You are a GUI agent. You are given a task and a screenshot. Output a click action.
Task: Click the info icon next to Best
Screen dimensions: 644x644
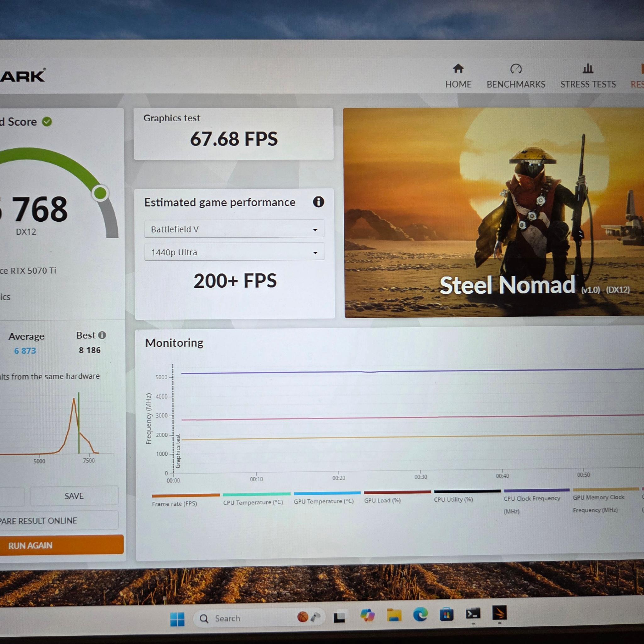pos(102,335)
